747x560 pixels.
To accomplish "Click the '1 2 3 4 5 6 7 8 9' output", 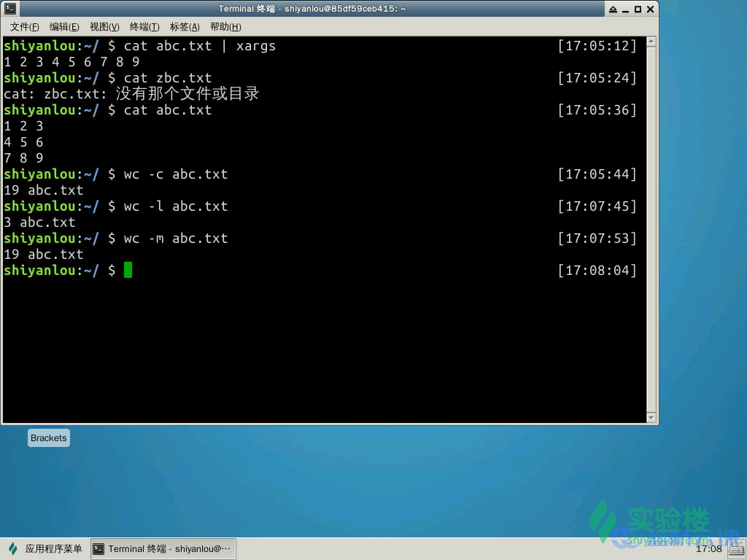I will pos(71,62).
